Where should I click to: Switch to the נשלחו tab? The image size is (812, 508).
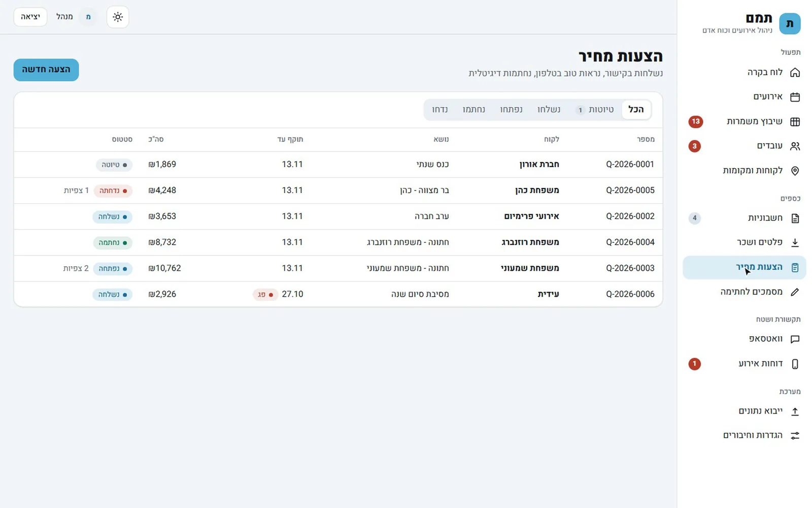(549, 109)
